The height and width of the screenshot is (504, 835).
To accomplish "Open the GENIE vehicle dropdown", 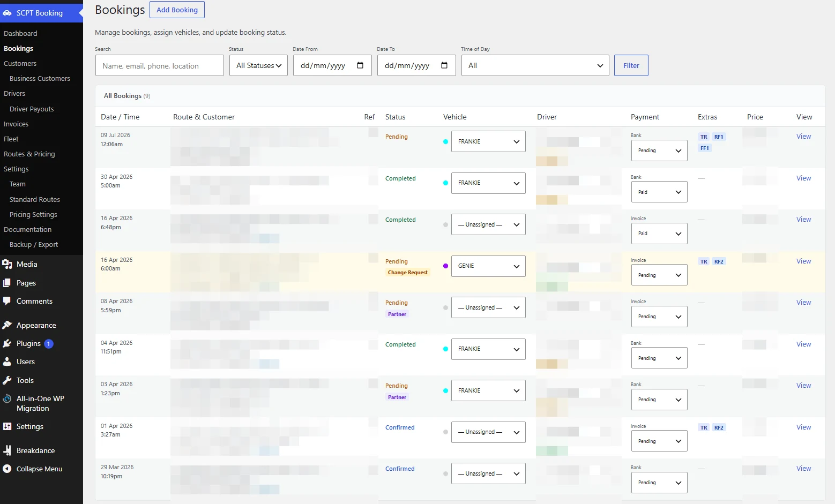I will [x=488, y=266].
